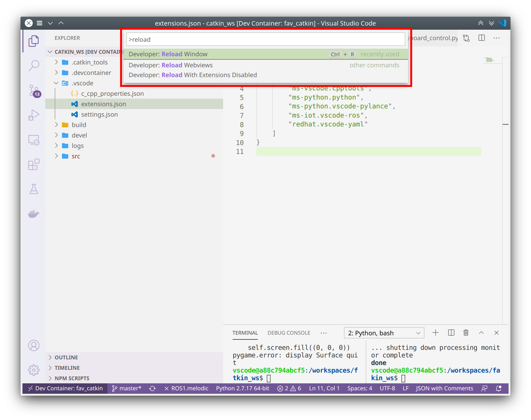
Task: Expand the OUTLINE section
Action: pyautogui.click(x=134, y=357)
